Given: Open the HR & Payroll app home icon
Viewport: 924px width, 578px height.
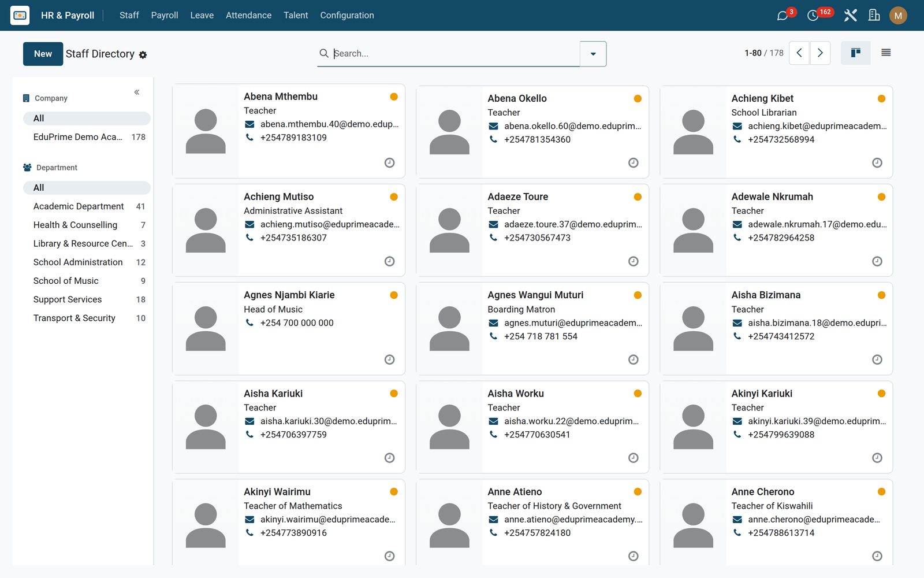Looking at the screenshot, I should (x=20, y=15).
